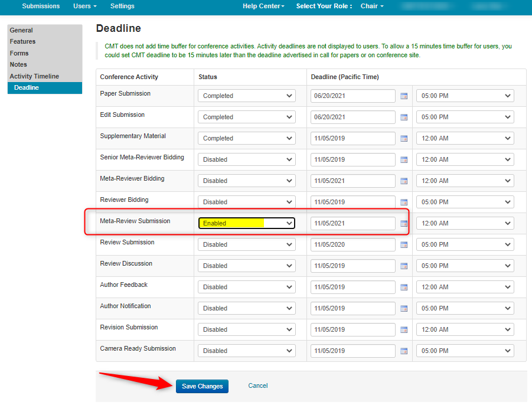Open Settings in top navigation

coord(122,6)
